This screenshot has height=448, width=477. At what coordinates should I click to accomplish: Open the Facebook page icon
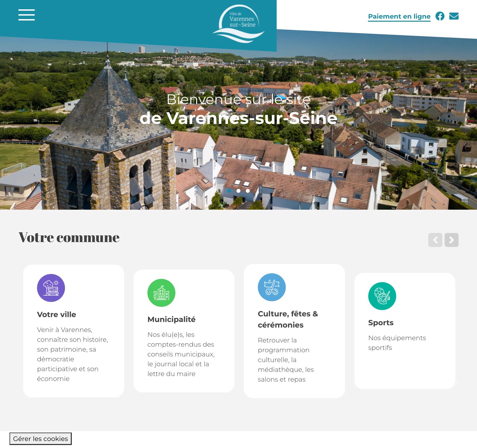click(440, 16)
